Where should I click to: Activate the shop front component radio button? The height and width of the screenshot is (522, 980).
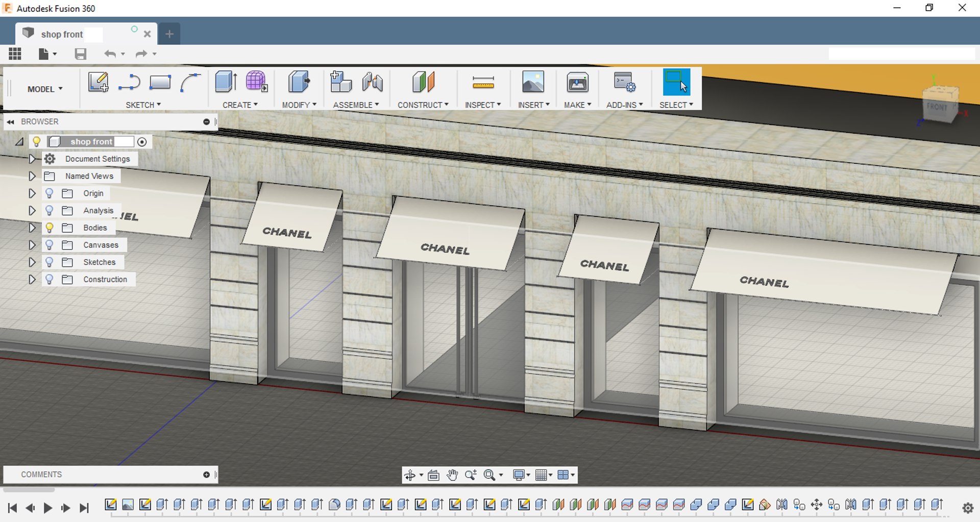tap(142, 142)
